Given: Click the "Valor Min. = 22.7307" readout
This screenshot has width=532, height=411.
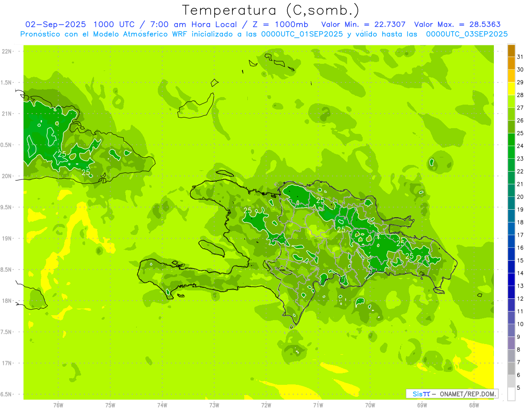Looking at the screenshot, I should [363, 25].
